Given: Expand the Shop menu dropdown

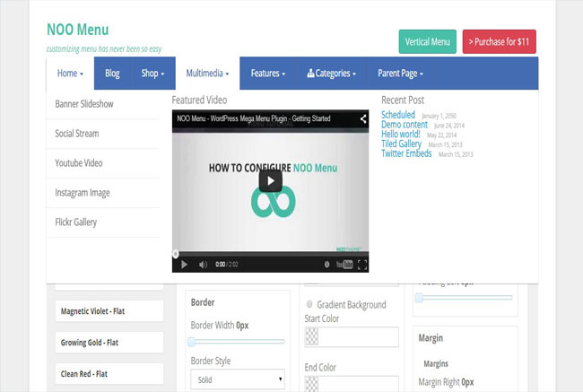Looking at the screenshot, I should (152, 74).
